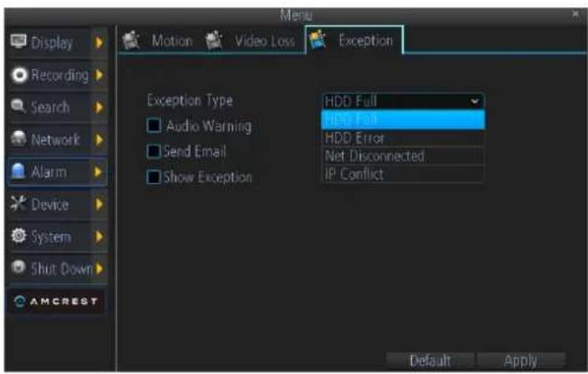Go to Recording settings
The image size is (588, 374).
pyautogui.click(x=58, y=75)
